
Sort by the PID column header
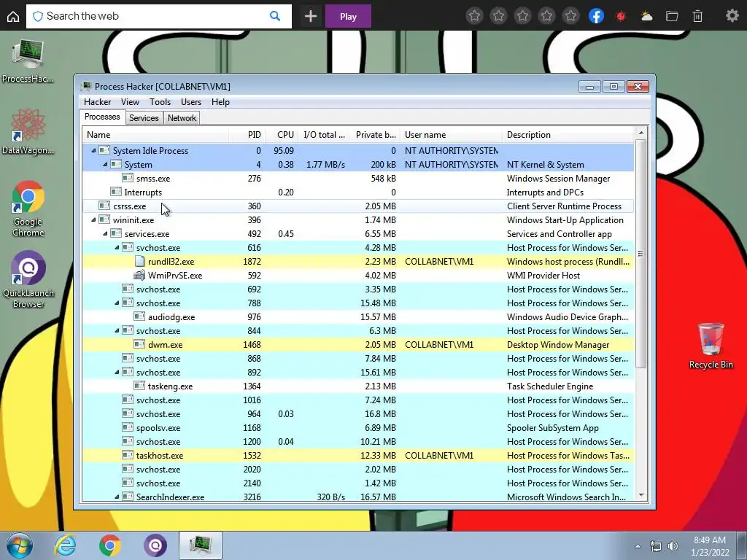(247, 135)
